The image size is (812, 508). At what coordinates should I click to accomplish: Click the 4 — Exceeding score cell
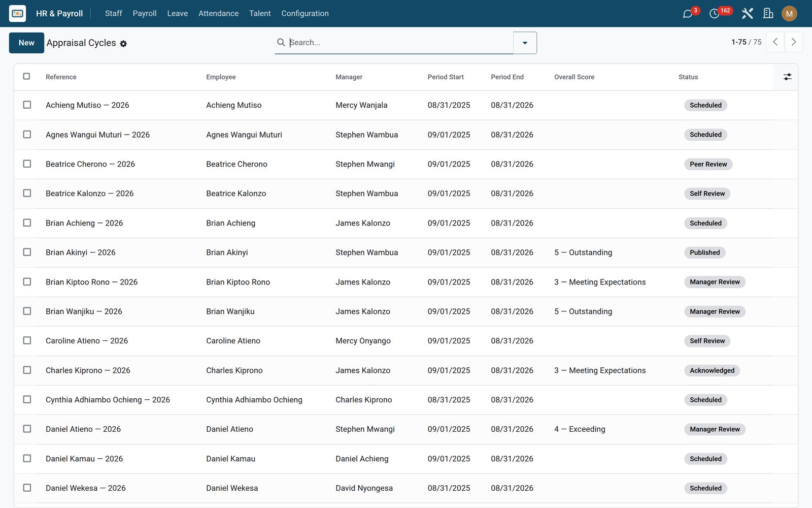pos(580,429)
